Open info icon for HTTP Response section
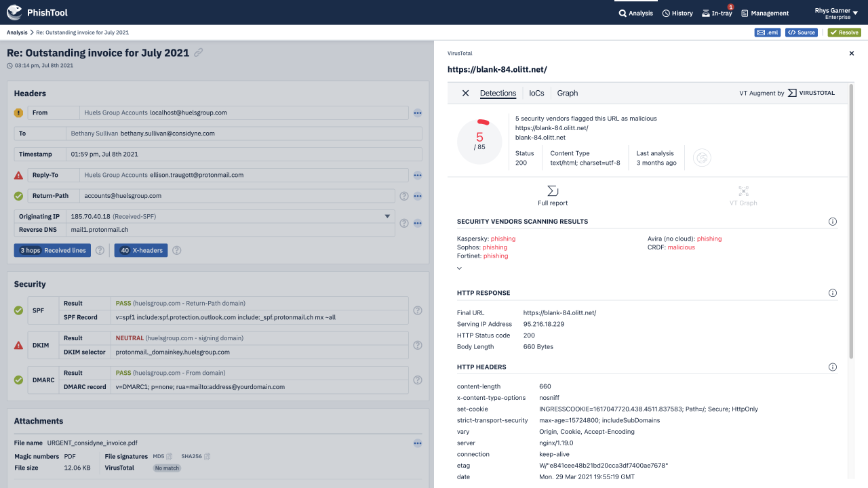The width and height of the screenshot is (868, 488). 833,293
